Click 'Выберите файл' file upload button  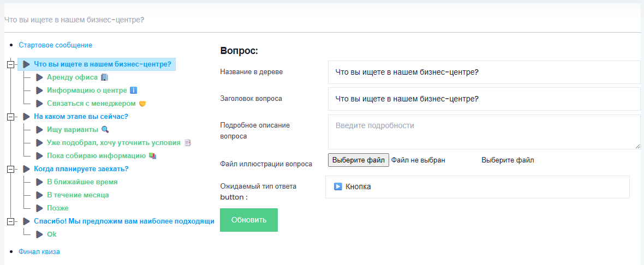359,160
